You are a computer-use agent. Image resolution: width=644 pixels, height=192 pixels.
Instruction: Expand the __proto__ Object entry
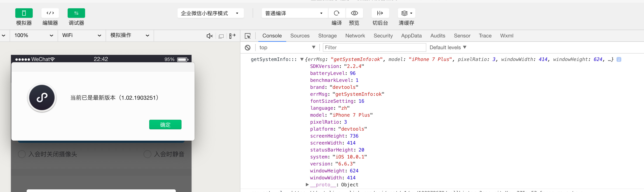coord(307,185)
